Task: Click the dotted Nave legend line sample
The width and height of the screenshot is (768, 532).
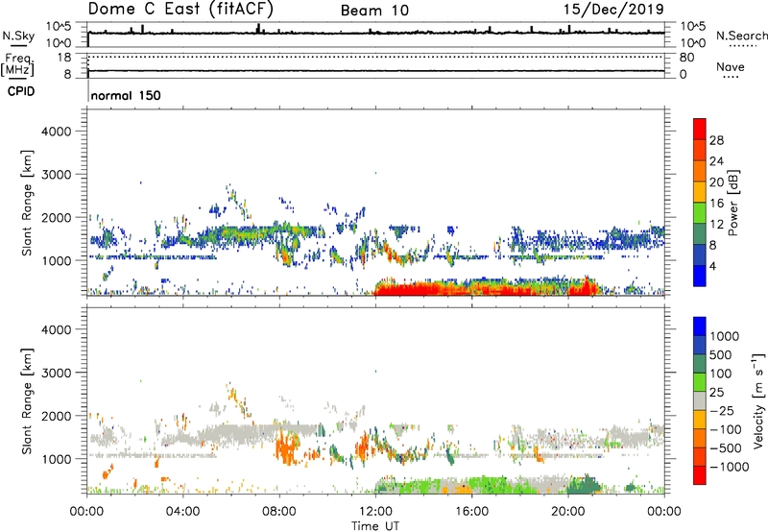Action: (732, 78)
